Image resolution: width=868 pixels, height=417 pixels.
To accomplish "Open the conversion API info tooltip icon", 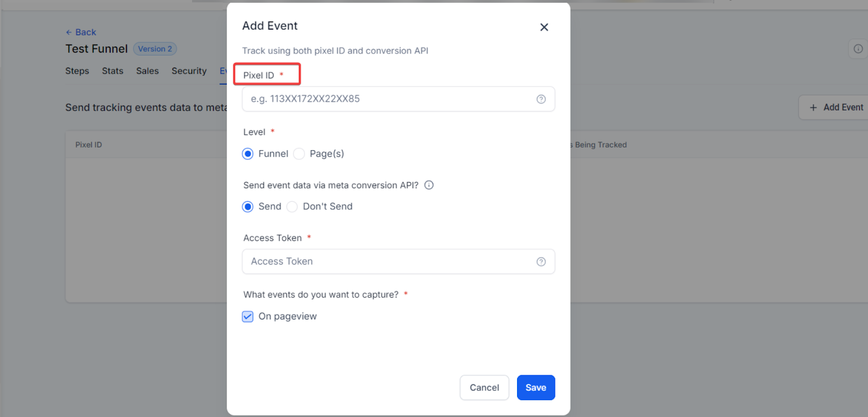I will coord(429,185).
